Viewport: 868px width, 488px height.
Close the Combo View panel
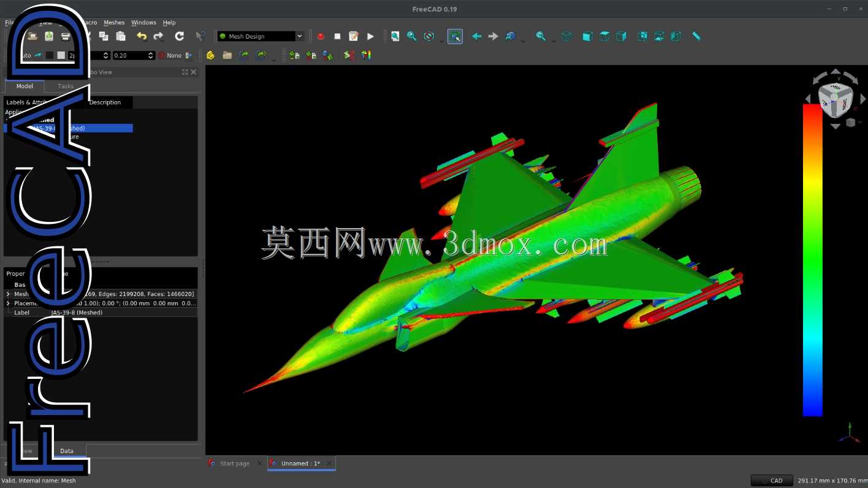click(194, 72)
